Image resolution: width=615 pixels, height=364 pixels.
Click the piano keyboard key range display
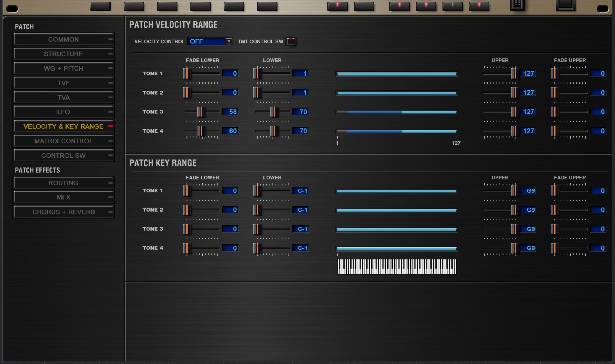[x=396, y=267]
